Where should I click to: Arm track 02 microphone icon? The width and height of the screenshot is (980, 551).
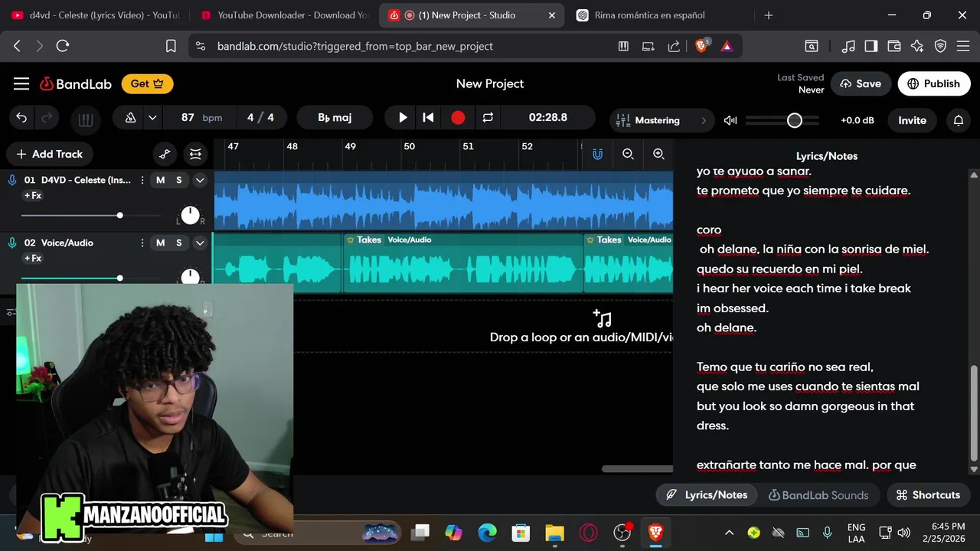tap(11, 243)
